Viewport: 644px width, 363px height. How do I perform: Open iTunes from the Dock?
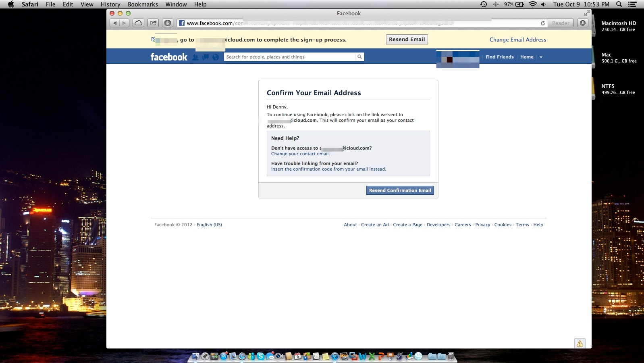(x=335, y=356)
